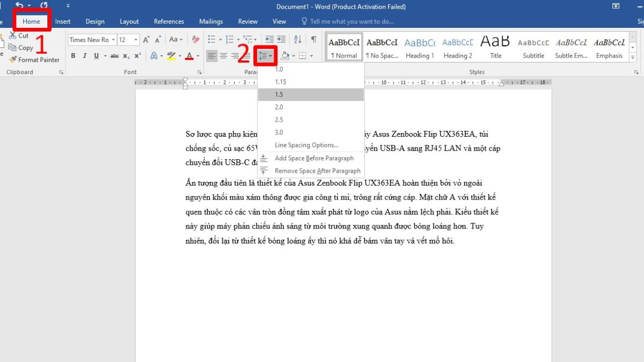
Task: Open underline style dropdown arrow
Action: pyautogui.click(x=105, y=56)
